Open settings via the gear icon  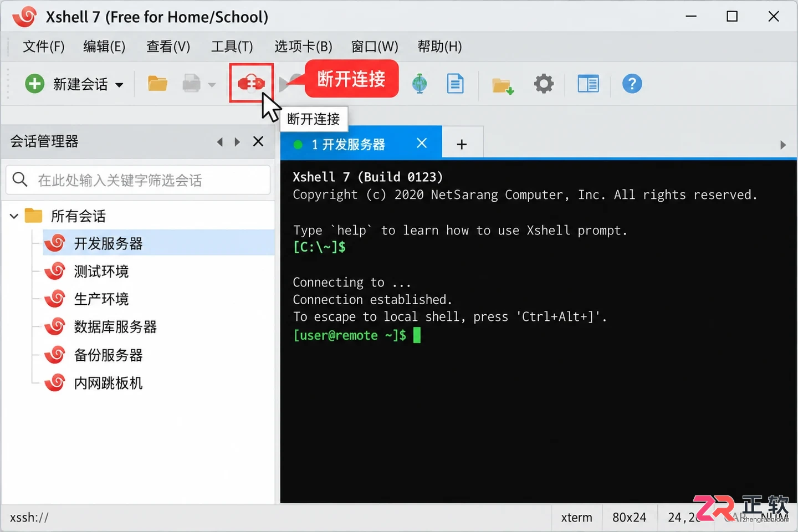544,84
